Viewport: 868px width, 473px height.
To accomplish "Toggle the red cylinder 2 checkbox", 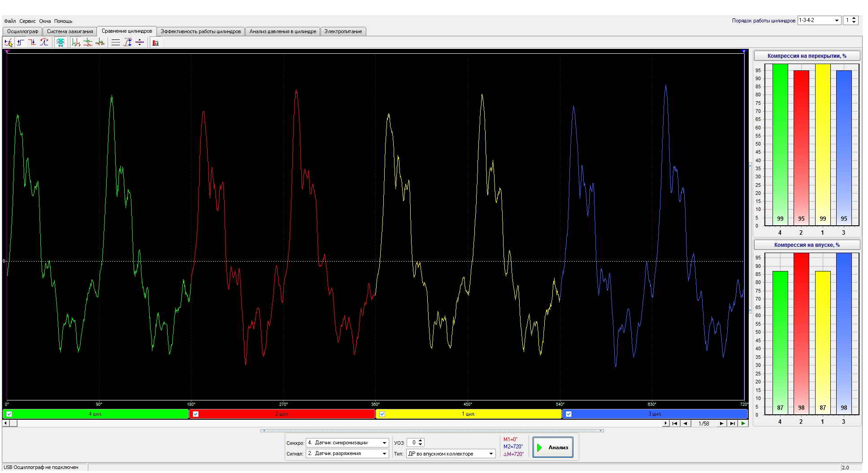I will click(x=196, y=414).
